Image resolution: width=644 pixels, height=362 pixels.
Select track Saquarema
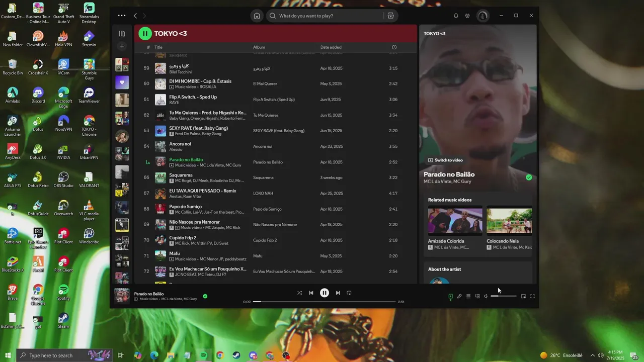click(x=275, y=177)
